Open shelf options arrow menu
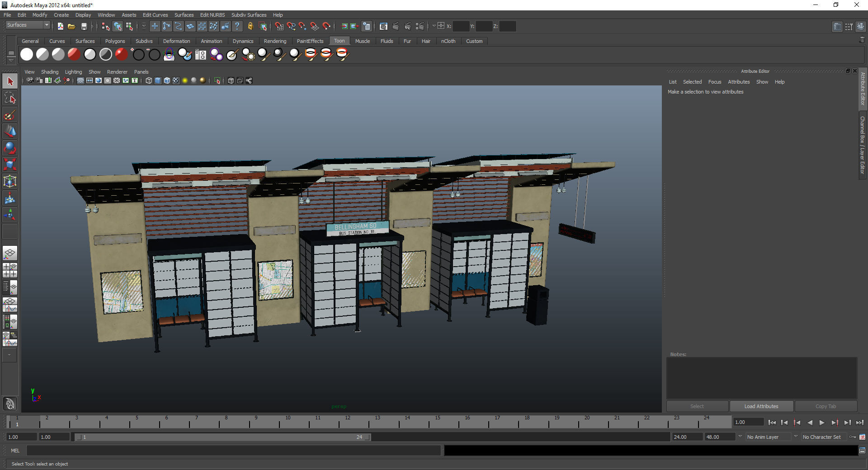 pyautogui.click(x=11, y=60)
